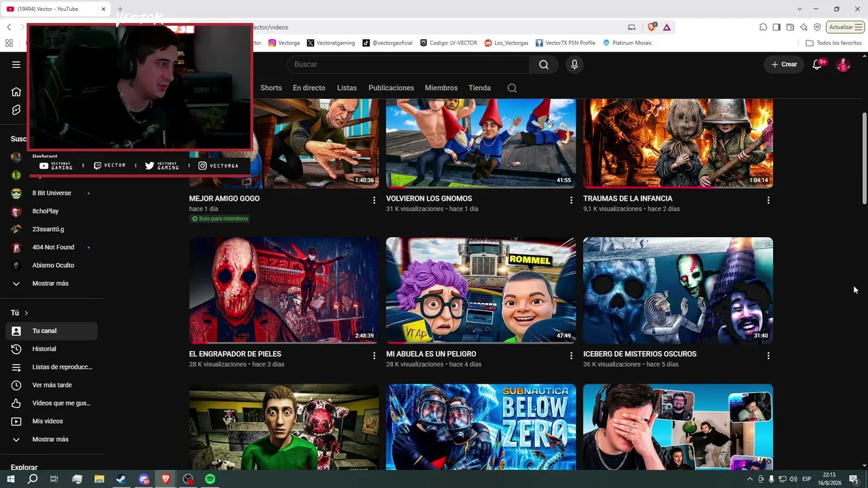
Task: Play the Subnautica Below Zero thumbnail
Action: coord(481,427)
